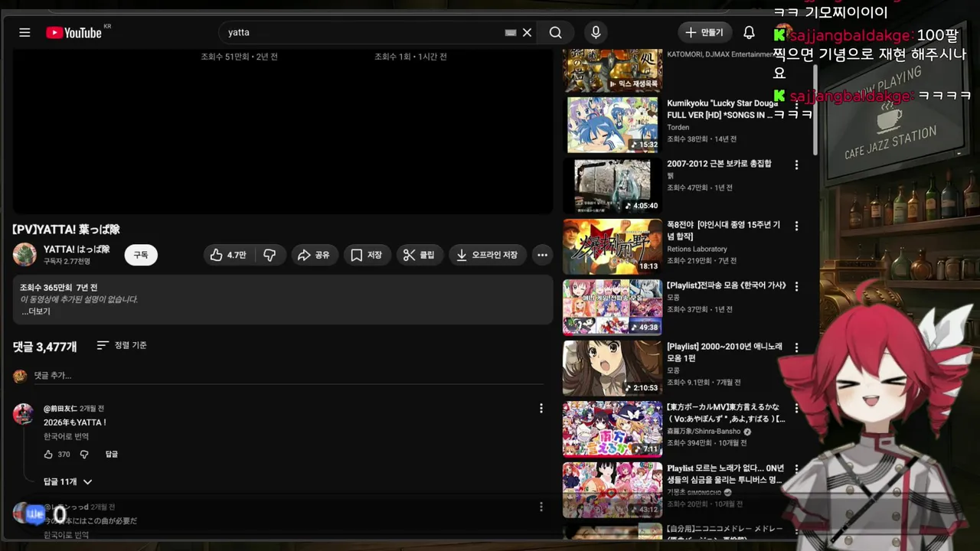Like the 2026年もYATTA! comment
This screenshot has width=980, height=551.
[48, 454]
